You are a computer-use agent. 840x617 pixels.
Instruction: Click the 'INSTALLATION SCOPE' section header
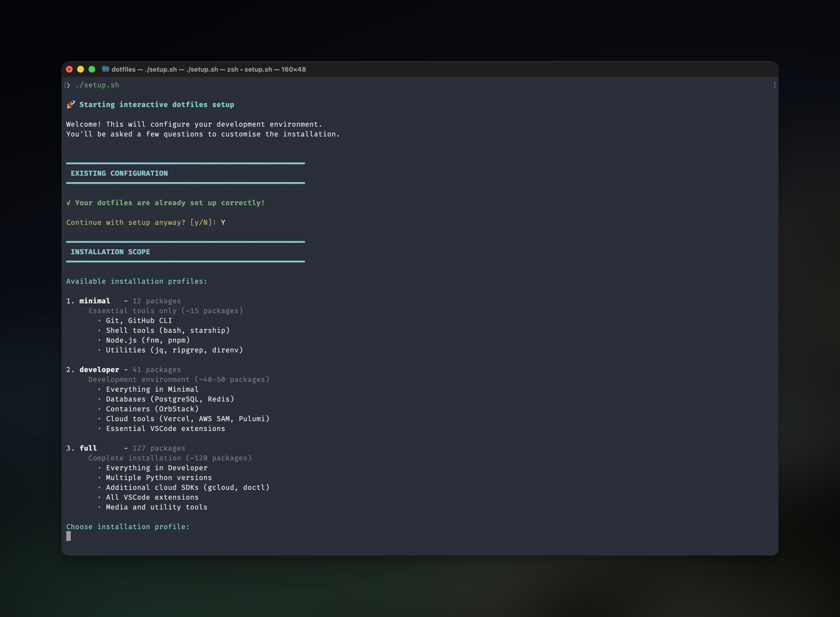110,252
